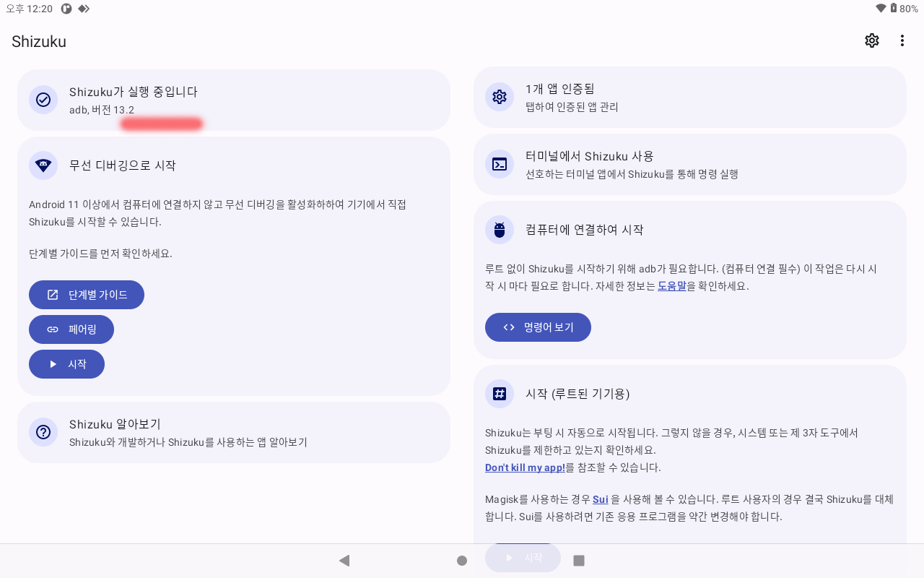This screenshot has height=578, width=924.
Task: Tap the Shizuku가 실행 중입니다 status card
Action: point(234,100)
